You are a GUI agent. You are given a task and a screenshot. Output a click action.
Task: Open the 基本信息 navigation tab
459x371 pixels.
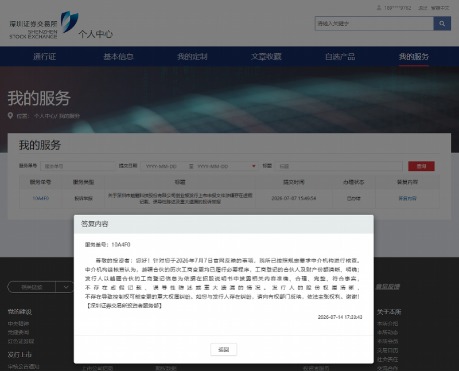pyautogui.click(x=118, y=56)
